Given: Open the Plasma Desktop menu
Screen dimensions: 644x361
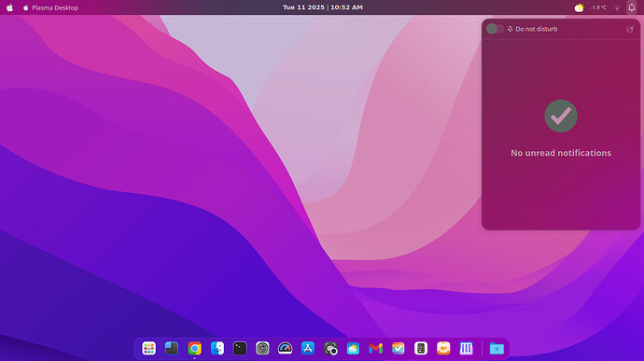Looking at the screenshot, I should [x=50, y=7].
